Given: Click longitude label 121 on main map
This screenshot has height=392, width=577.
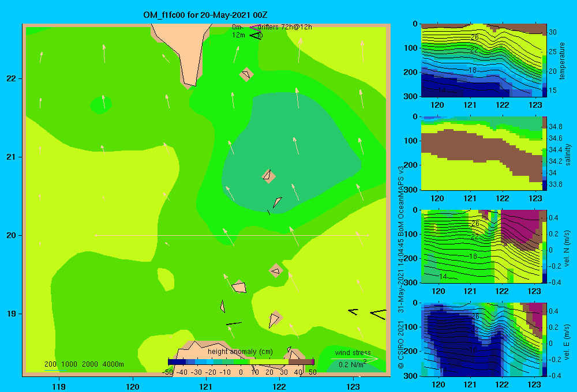Looking at the screenshot, I should coord(206,386).
